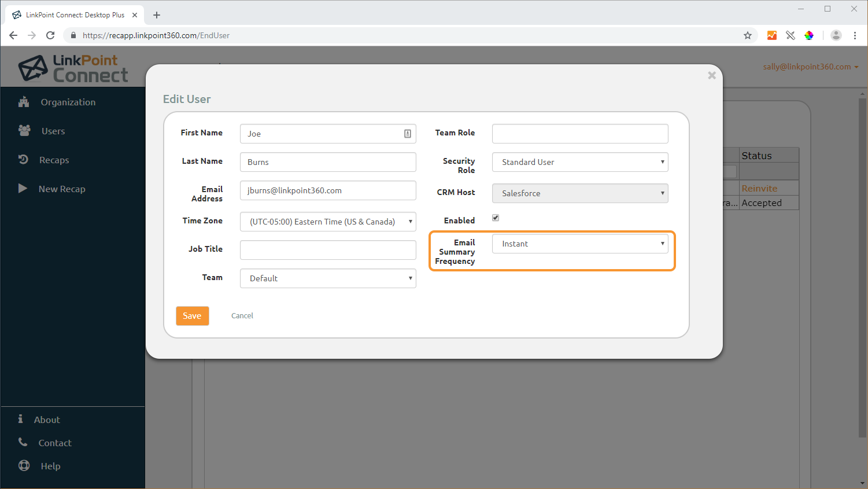The height and width of the screenshot is (489, 868).
Task: Bookmark this page with the star icon
Action: coord(747,35)
